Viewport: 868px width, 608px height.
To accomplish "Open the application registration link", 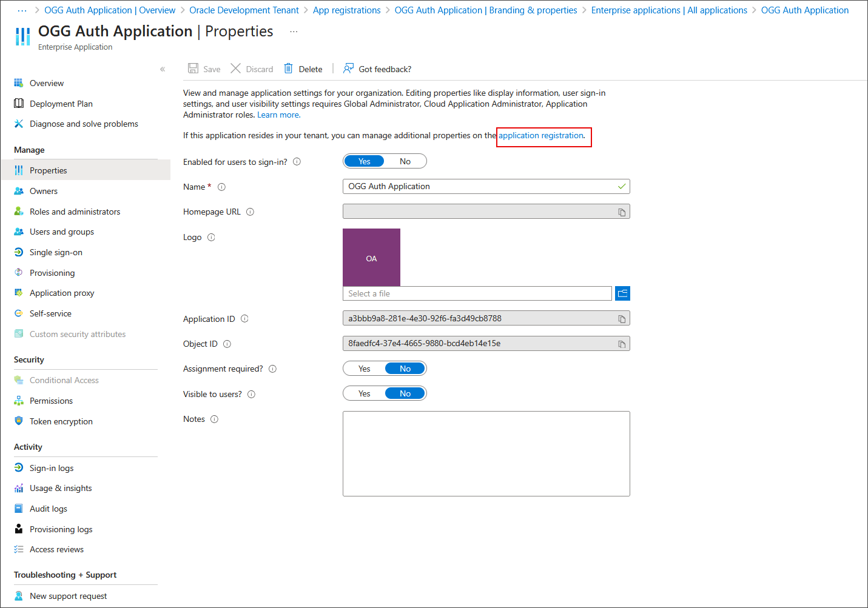I will pyautogui.click(x=540, y=135).
